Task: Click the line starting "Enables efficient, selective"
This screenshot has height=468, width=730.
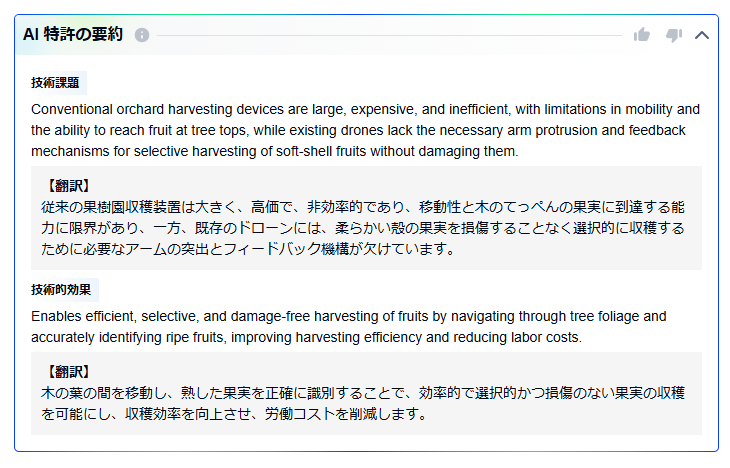Action: pyautogui.click(x=348, y=316)
